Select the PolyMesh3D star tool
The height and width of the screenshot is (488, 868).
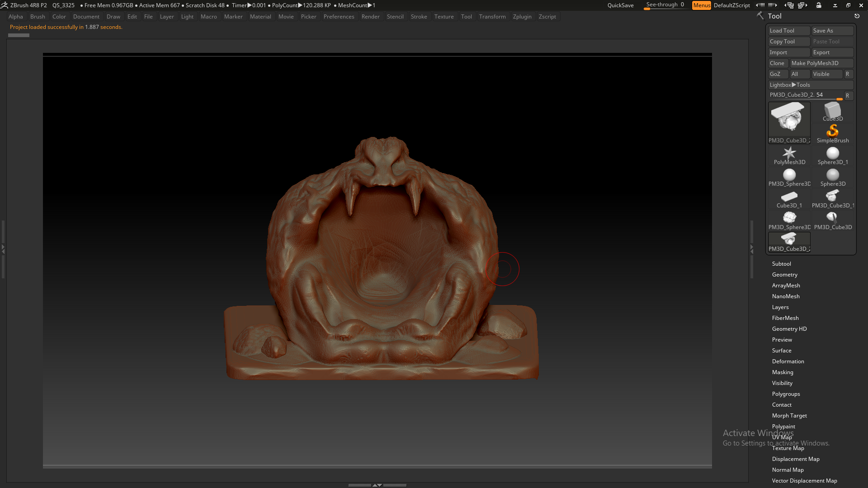click(789, 155)
